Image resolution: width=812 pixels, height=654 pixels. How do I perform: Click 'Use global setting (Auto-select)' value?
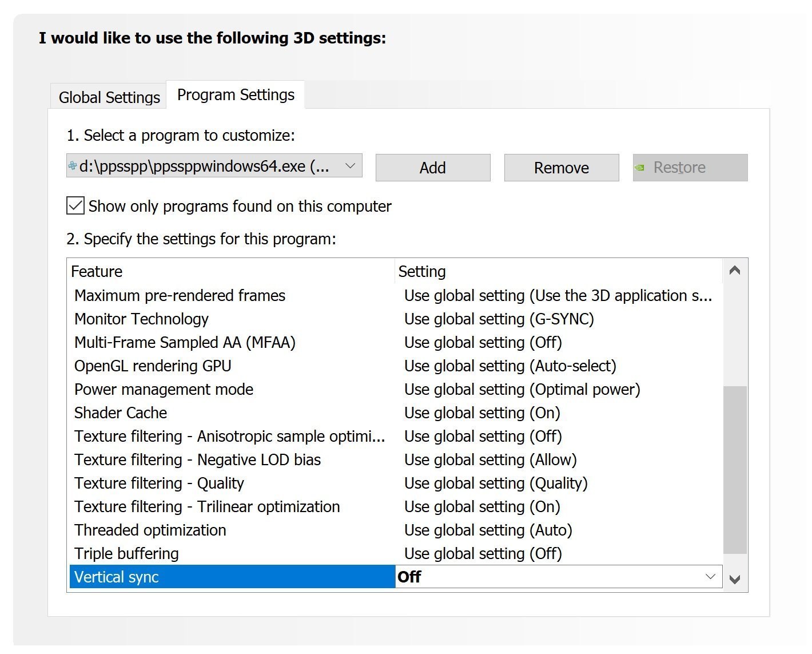tap(510, 366)
